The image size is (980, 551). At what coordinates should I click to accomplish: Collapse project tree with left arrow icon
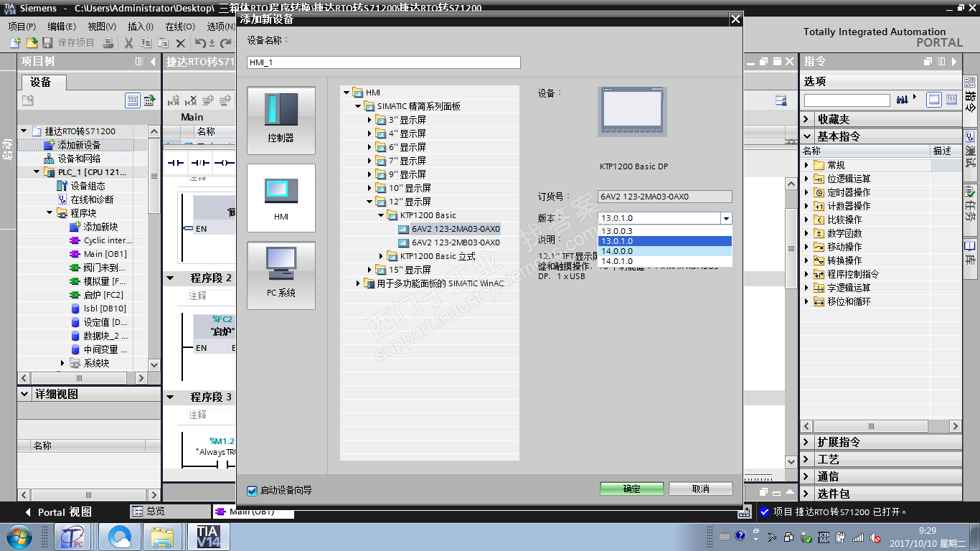(153, 62)
